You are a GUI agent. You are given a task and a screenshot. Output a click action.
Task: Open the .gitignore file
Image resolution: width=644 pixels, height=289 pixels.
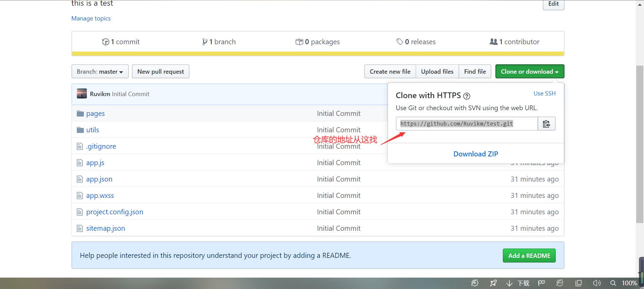[101, 146]
